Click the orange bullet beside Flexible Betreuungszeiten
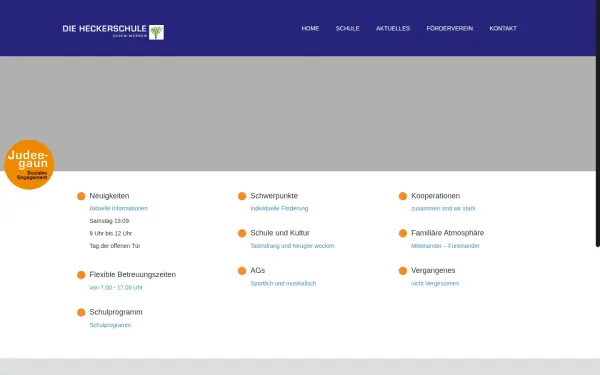 click(81, 275)
